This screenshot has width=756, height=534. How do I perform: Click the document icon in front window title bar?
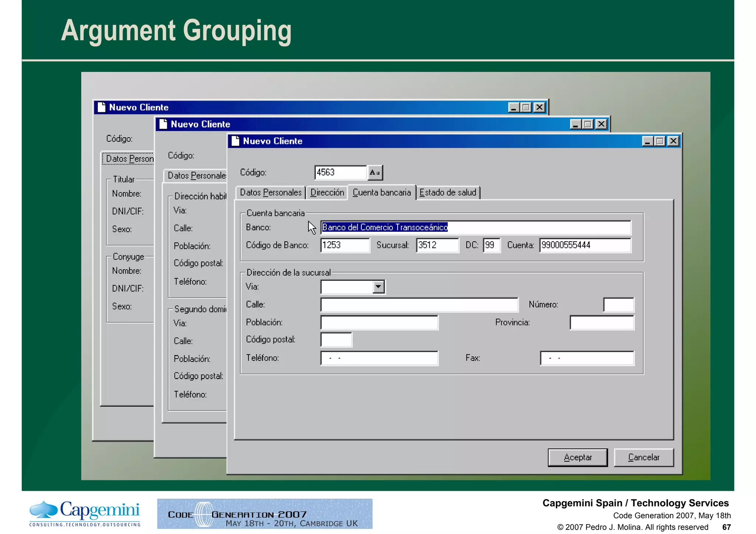[x=235, y=141]
